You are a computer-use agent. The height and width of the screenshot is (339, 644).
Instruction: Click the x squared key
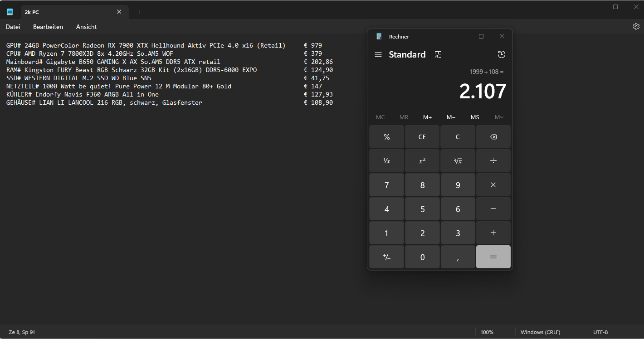[422, 161]
